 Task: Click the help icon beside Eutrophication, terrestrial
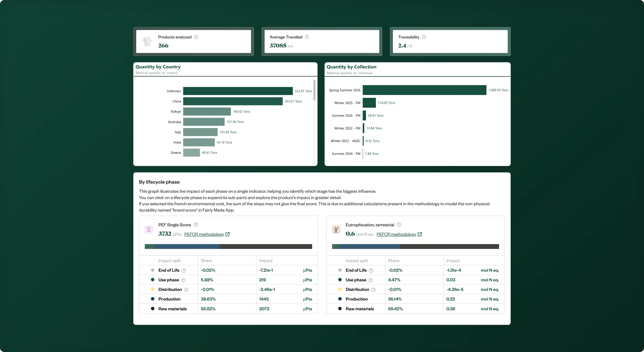coord(399,225)
